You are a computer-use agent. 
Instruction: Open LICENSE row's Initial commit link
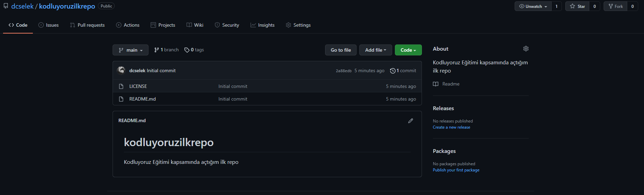pyautogui.click(x=233, y=86)
